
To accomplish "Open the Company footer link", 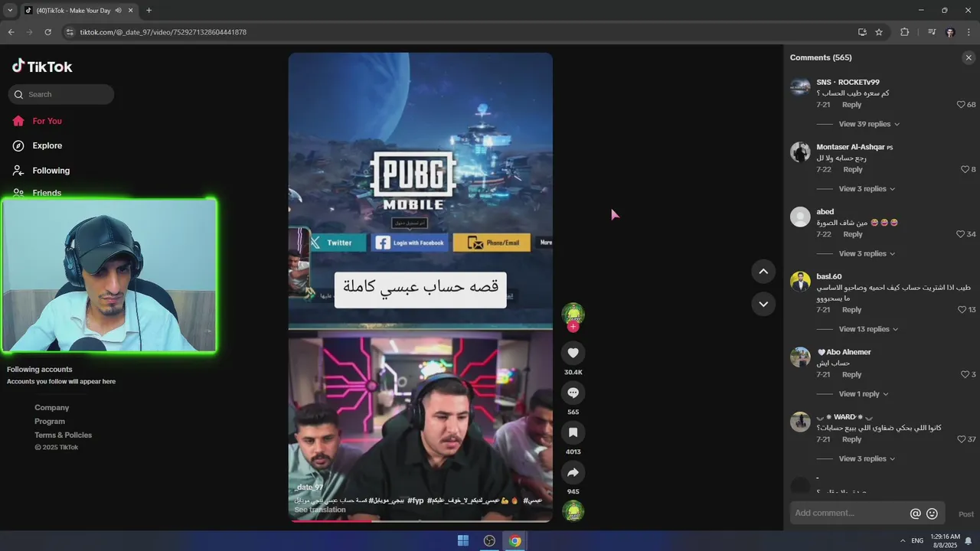I will [x=51, y=408].
